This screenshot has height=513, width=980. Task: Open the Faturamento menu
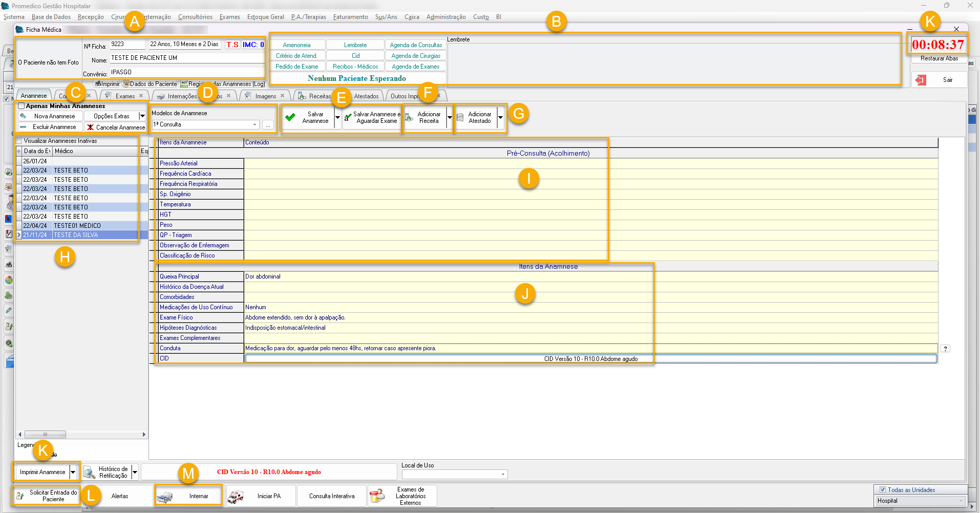pyautogui.click(x=350, y=17)
